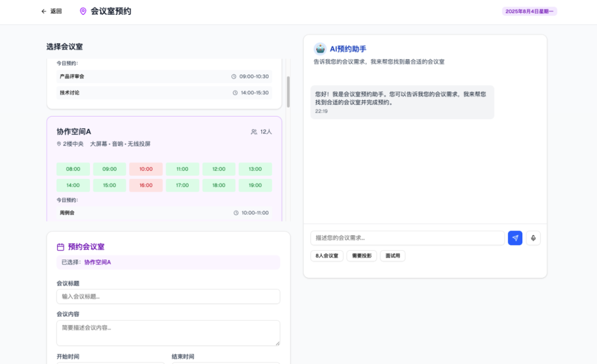Focus the 会议内容 text area

coord(168,333)
